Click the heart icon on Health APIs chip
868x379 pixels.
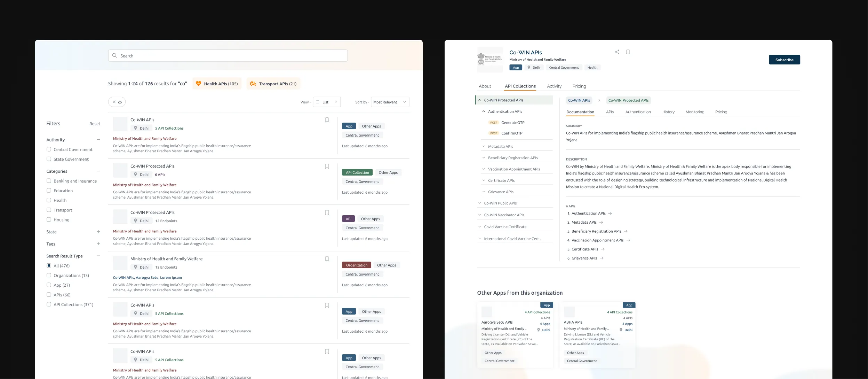pyautogui.click(x=198, y=84)
